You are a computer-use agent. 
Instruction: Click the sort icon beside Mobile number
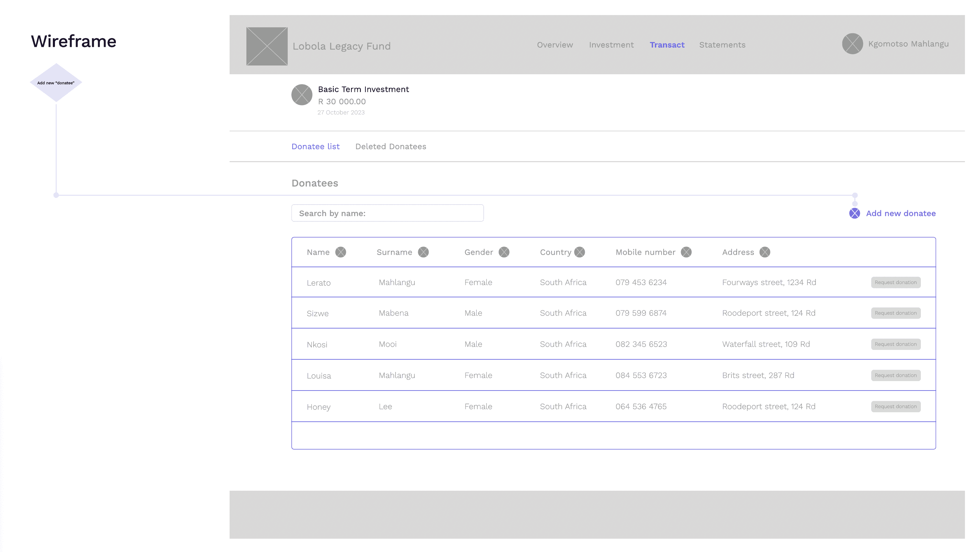click(x=686, y=252)
